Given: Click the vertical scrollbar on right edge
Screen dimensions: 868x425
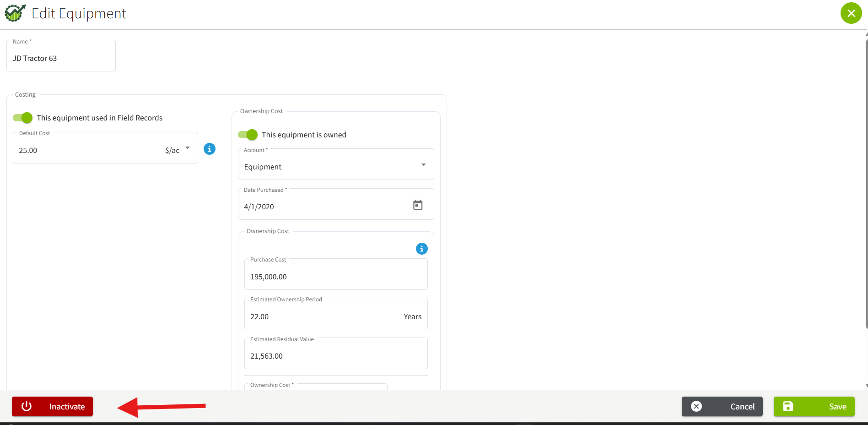Looking at the screenshot, I should pyautogui.click(x=866, y=183).
